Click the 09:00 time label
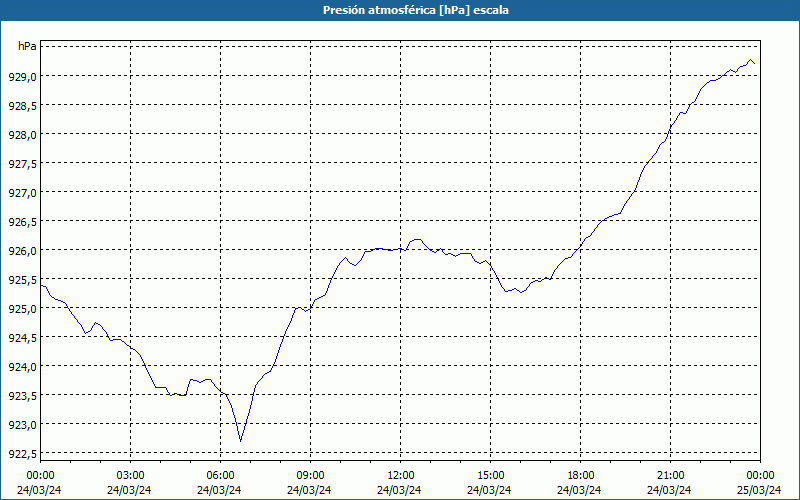 point(310,476)
